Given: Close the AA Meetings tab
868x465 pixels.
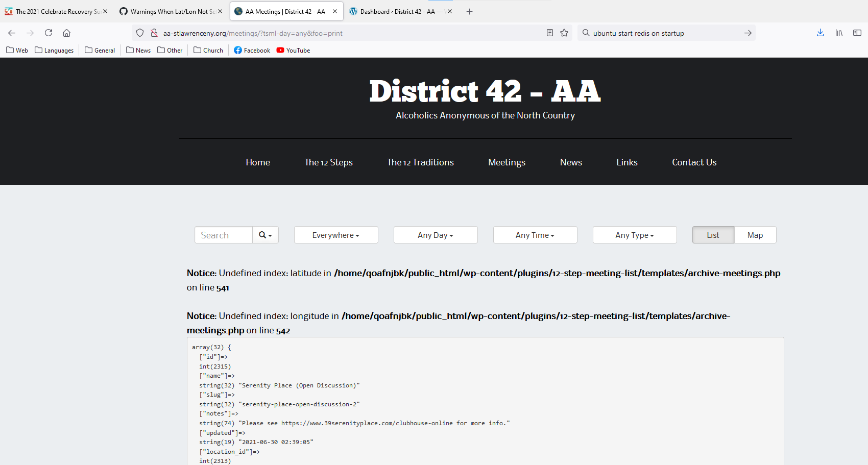Looking at the screenshot, I should pos(335,11).
